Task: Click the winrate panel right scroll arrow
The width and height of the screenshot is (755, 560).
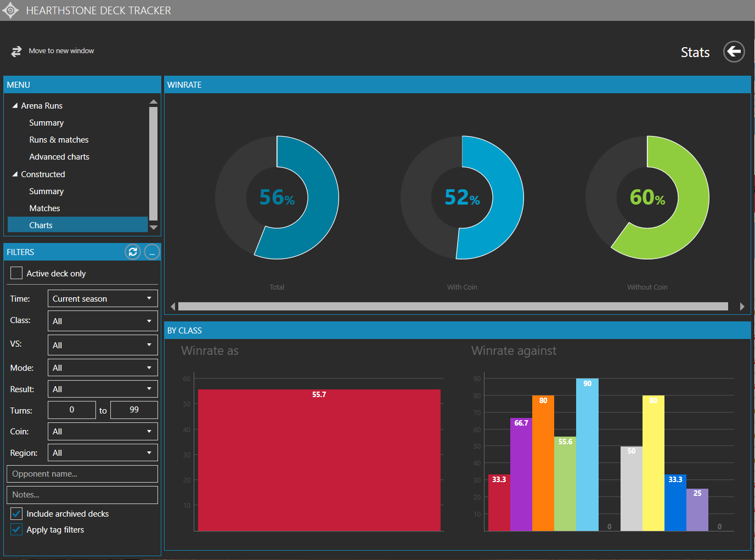Action: tap(742, 307)
